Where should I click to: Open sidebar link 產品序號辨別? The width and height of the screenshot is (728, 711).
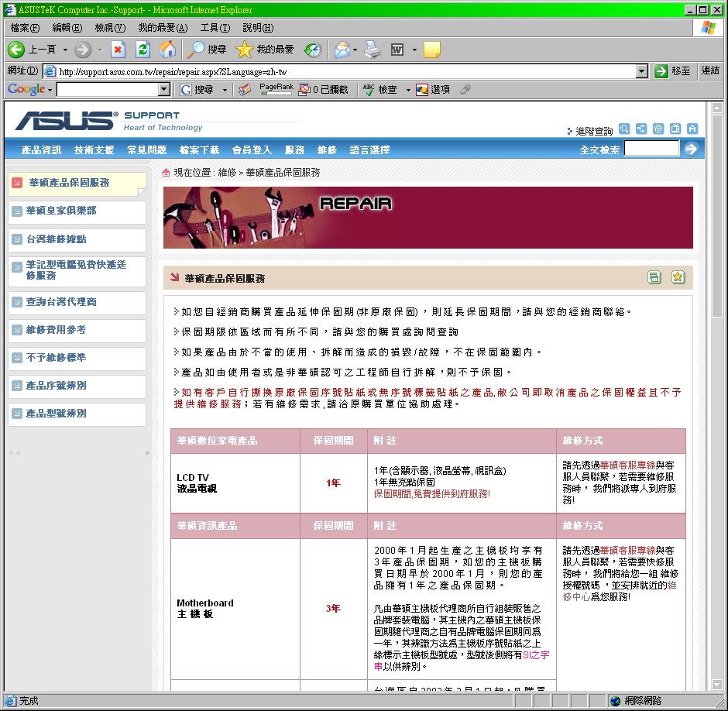[x=56, y=385]
